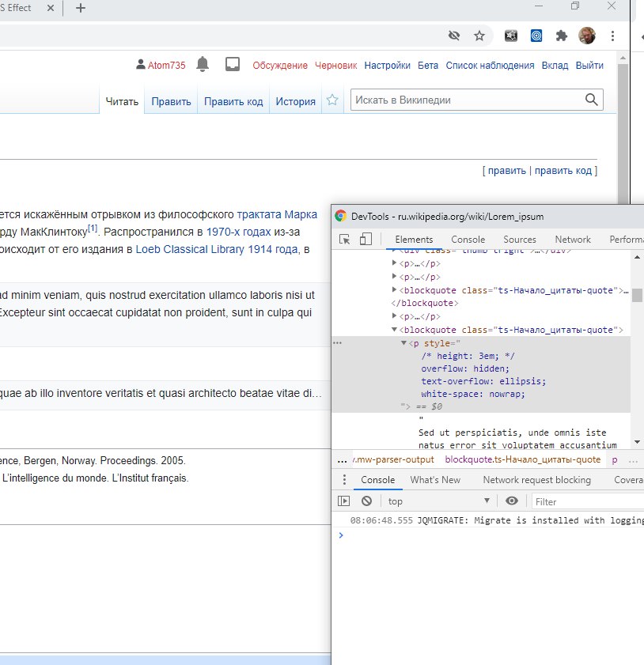Open the Network request blocking drawer tab
Viewport: 644px width, 665px height.
536,480
